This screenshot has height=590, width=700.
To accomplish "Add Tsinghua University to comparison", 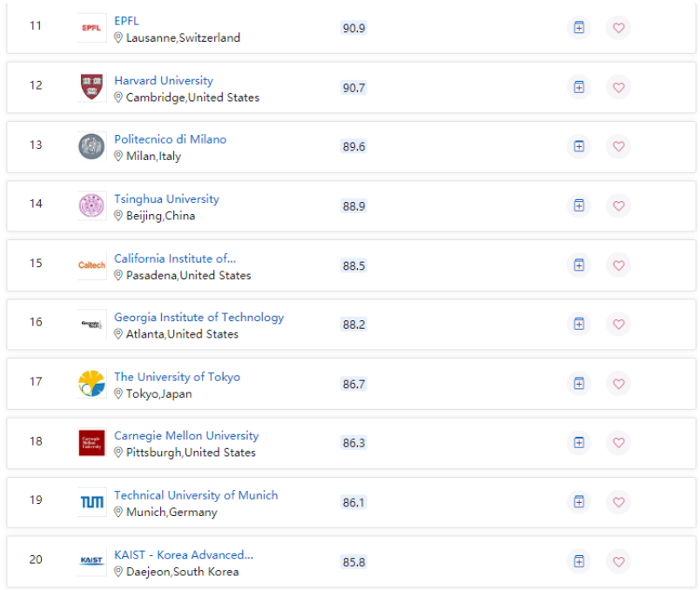I will click(578, 205).
